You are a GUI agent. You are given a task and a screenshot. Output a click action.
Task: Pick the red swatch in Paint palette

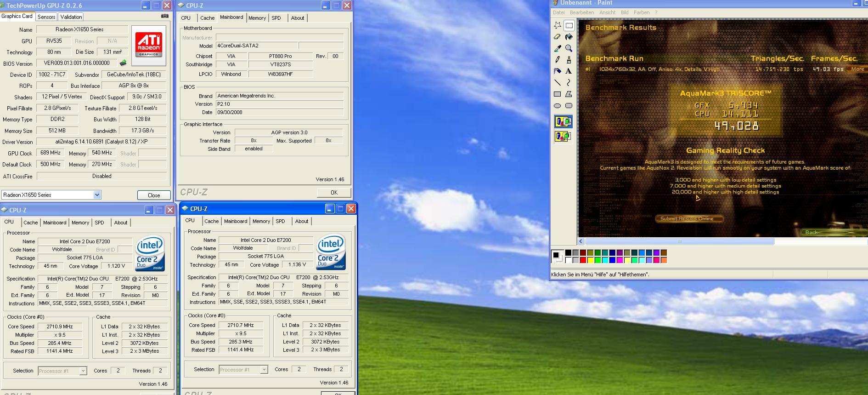click(x=583, y=260)
